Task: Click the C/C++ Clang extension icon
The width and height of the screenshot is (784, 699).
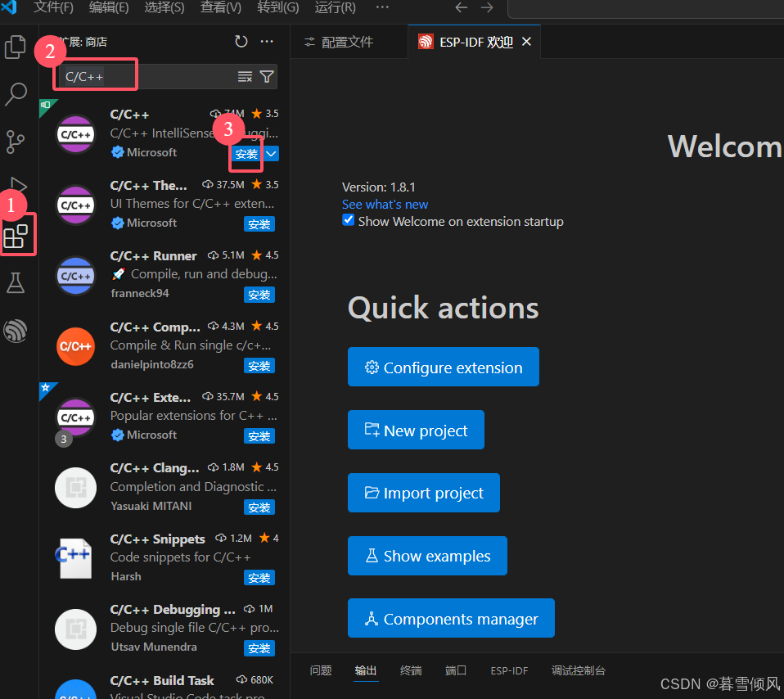Action: point(75,488)
